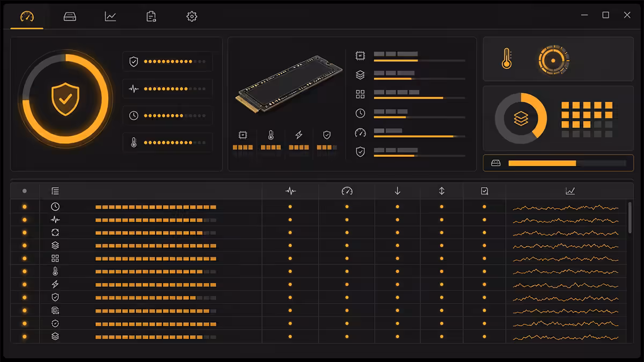Sort by the down arrow column header

(x=398, y=191)
